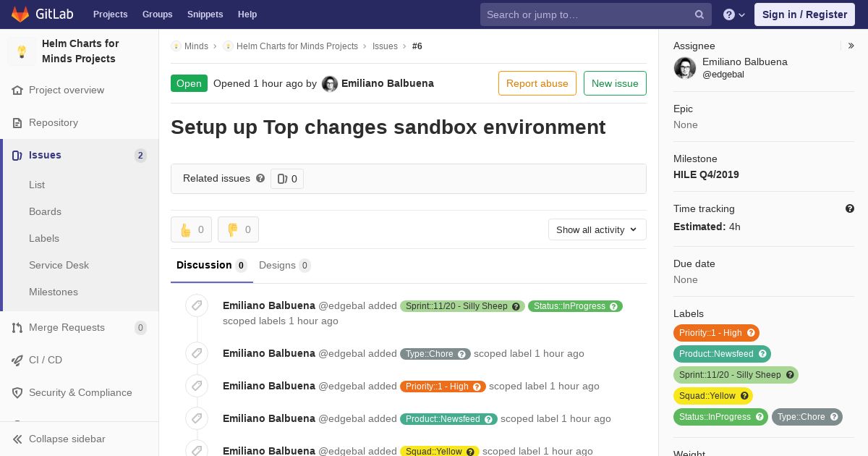The image size is (868, 456).
Task: Click the CI / CD rocket icon
Action: (17, 360)
